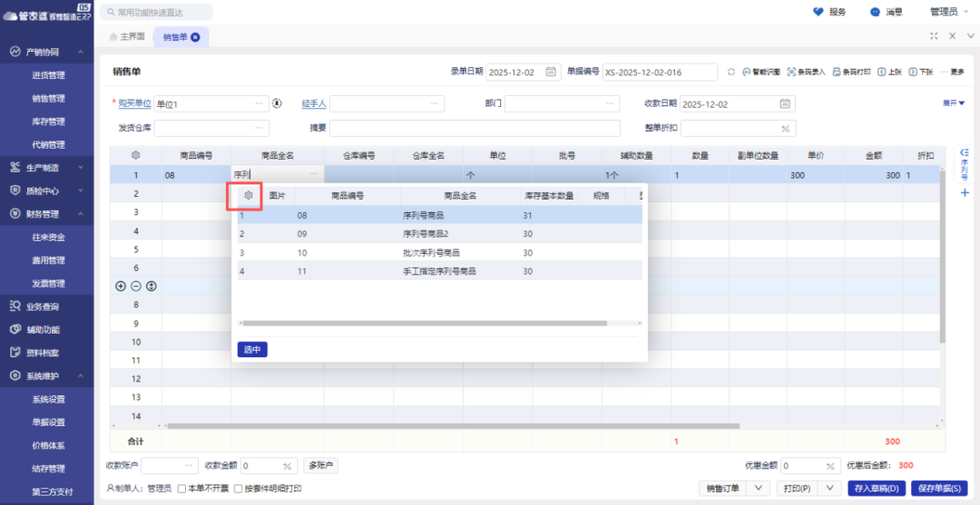Open product popup column settings gear

[x=248, y=196]
